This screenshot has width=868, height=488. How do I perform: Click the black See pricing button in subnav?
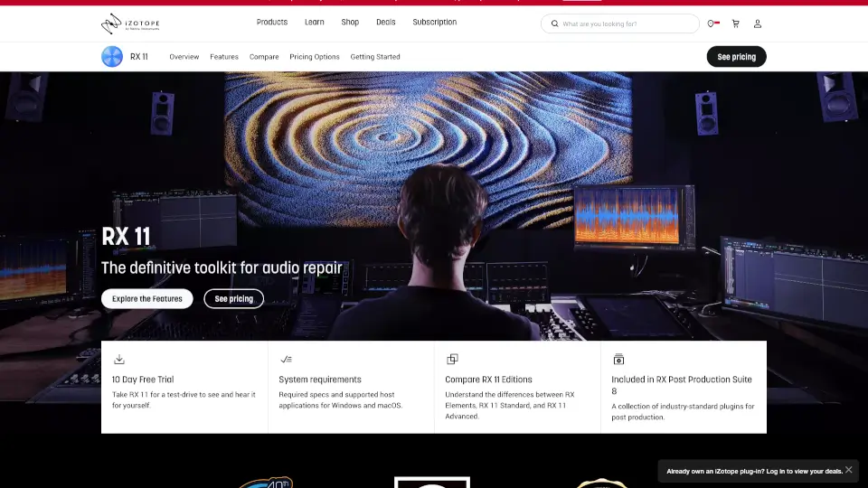(x=736, y=57)
